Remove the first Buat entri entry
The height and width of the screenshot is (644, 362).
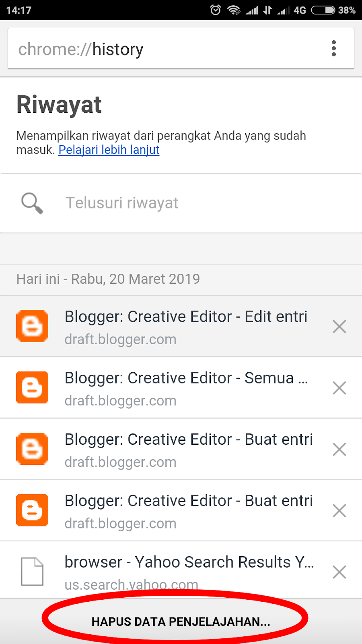pos(339,449)
